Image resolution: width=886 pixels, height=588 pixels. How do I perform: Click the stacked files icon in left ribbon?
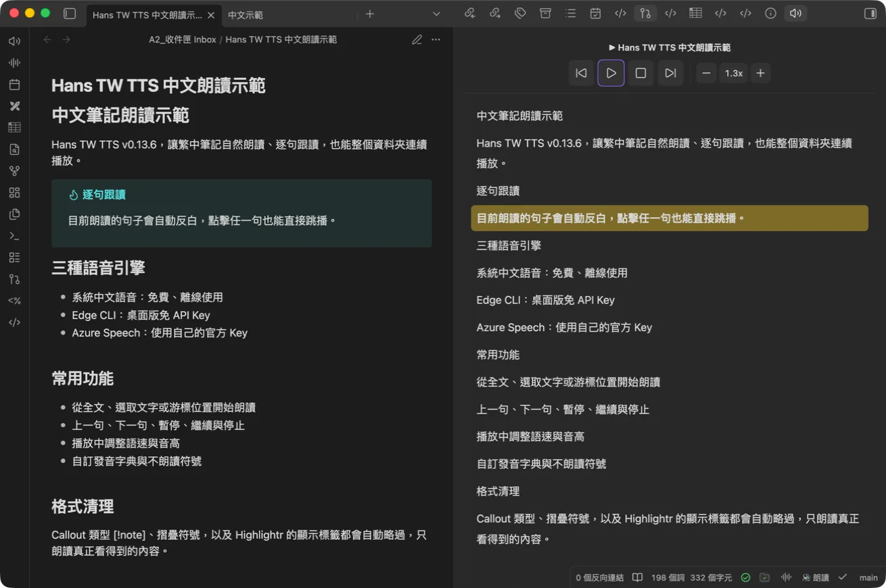pos(14,214)
